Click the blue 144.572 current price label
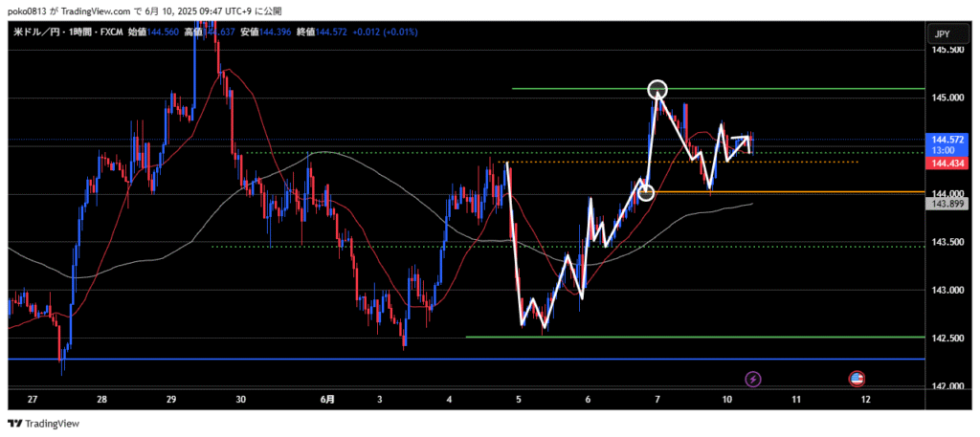 (947, 140)
